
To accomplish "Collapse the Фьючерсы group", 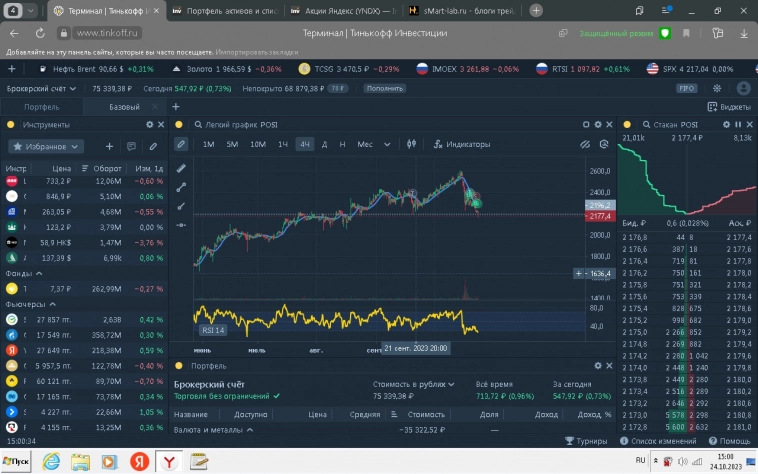I will click(31, 304).
